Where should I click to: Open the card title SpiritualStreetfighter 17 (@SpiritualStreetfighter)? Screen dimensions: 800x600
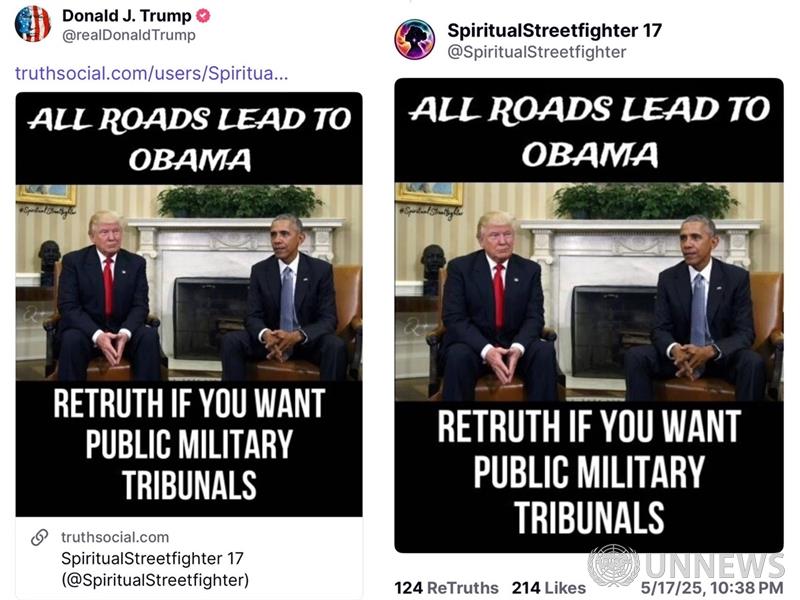click(x=155, y=569)
